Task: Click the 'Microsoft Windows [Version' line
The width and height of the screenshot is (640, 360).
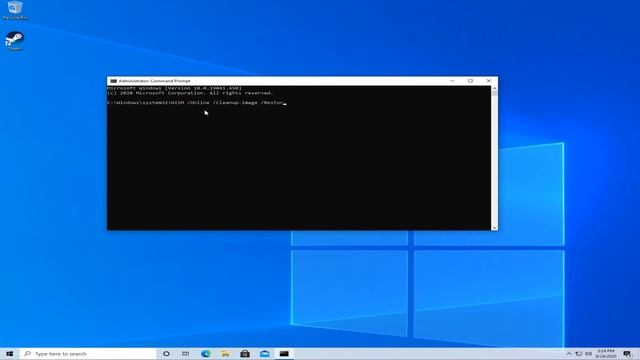Action: coord(174,88)
